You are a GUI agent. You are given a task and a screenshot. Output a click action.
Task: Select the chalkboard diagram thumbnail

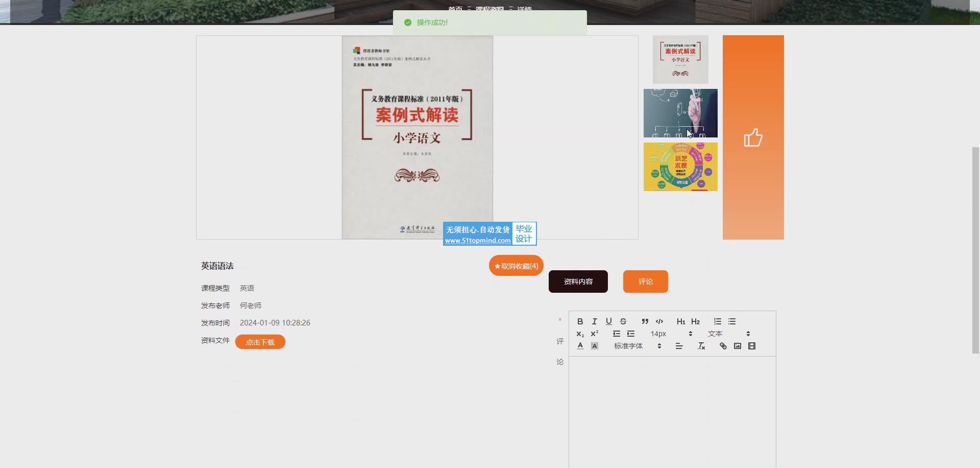click(x=680, y=113)
